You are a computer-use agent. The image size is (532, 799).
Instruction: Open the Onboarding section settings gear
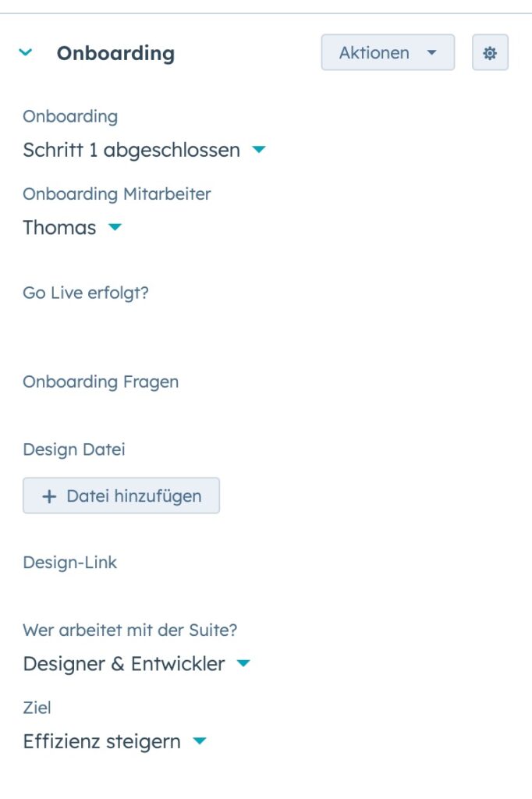pos(490,53)
